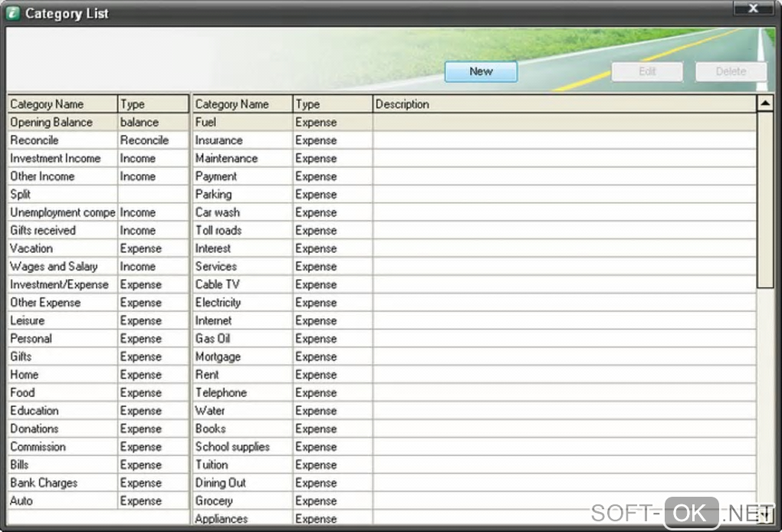The width and height of the screenshot is (782, 532).
Task: Select the Dining Out subcategory
Action: pos(475,483)
